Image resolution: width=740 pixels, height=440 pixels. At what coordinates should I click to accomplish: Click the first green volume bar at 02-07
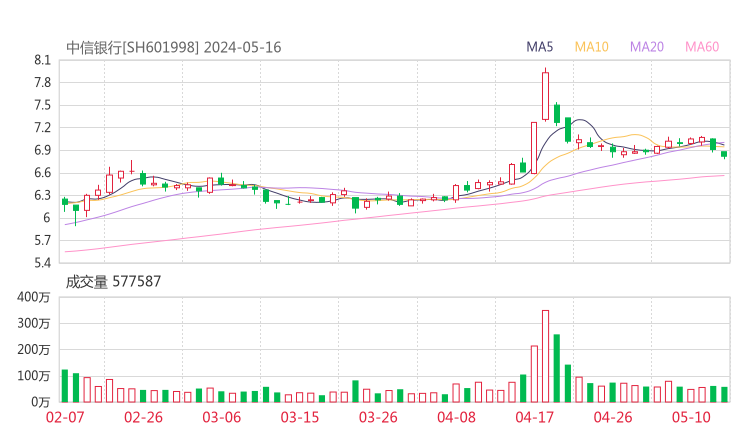coord(65,386)
